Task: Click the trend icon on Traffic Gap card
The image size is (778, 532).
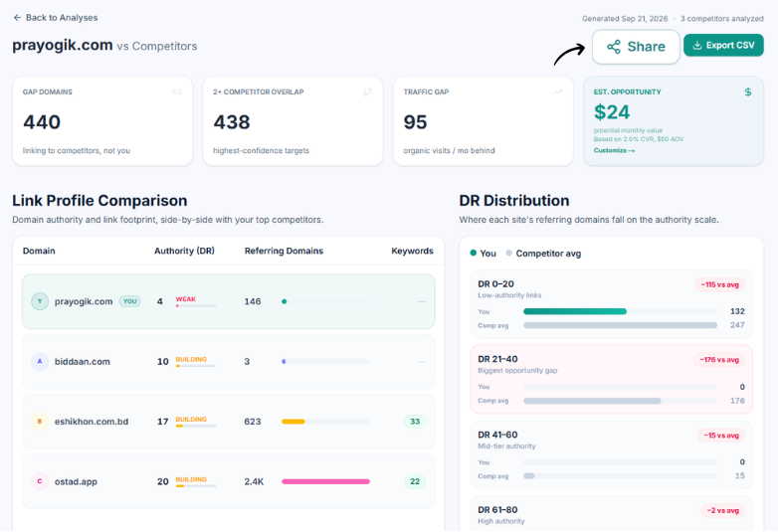Action: 558,91
